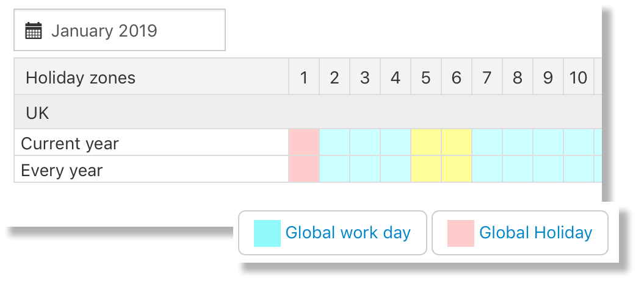Click the calendar icon beside January 2019

(34, 30)
